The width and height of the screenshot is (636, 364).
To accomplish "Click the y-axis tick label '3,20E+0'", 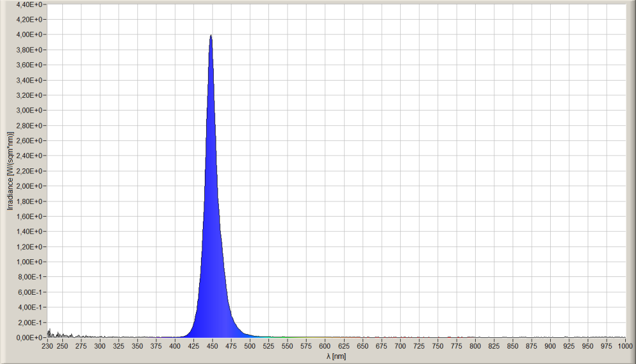I will (30, 95).
